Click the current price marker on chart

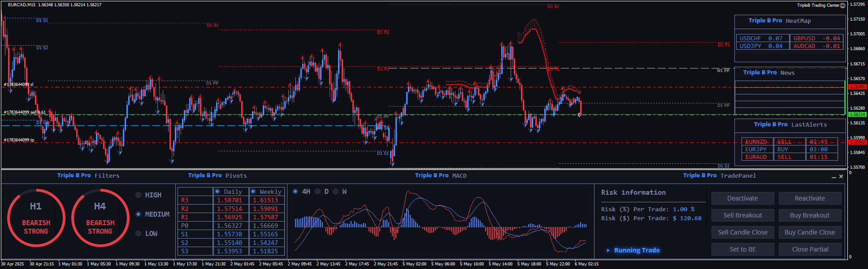(580, 115)
